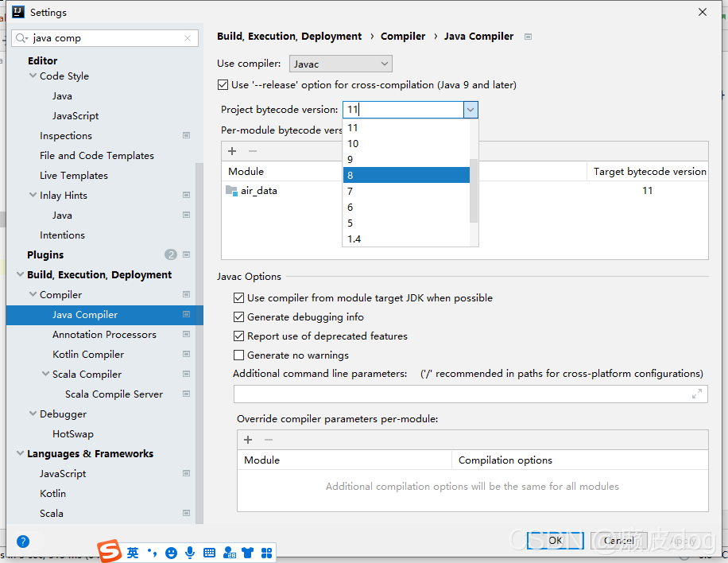Screen dimensions: 728x563
Task: Add an override compiler parameters module
Action: tap(248, 440)
